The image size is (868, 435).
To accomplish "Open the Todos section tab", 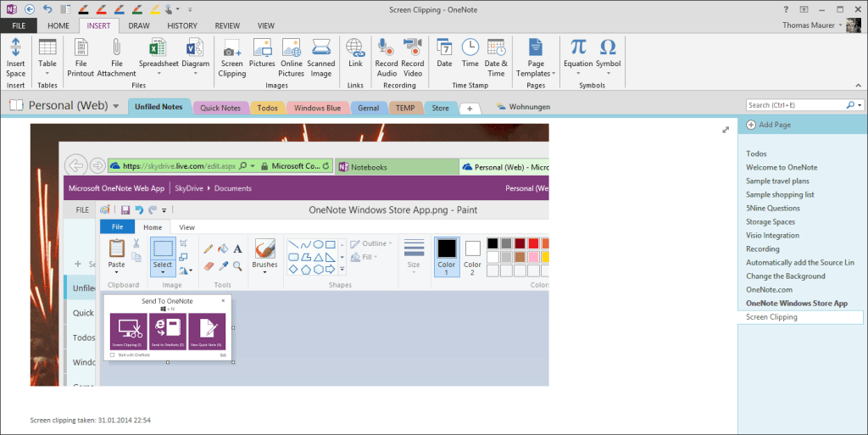I will (x=267, y=108).
